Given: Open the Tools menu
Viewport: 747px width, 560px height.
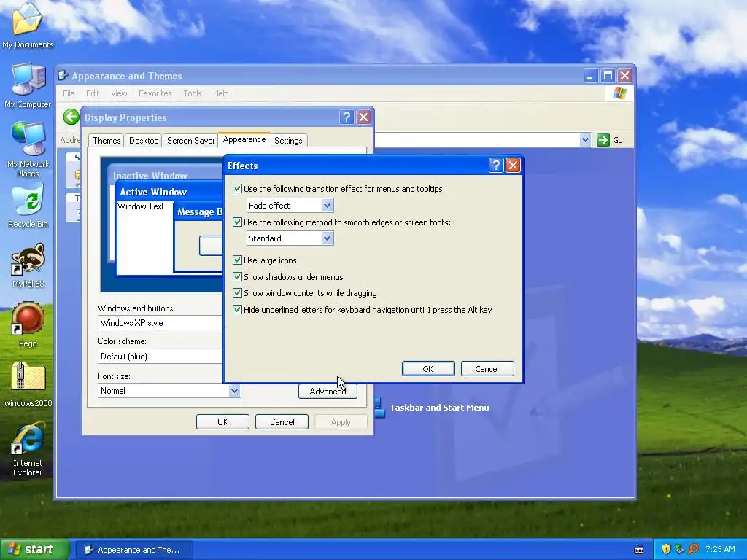Looking at the screenshot, I should [193, 93].
